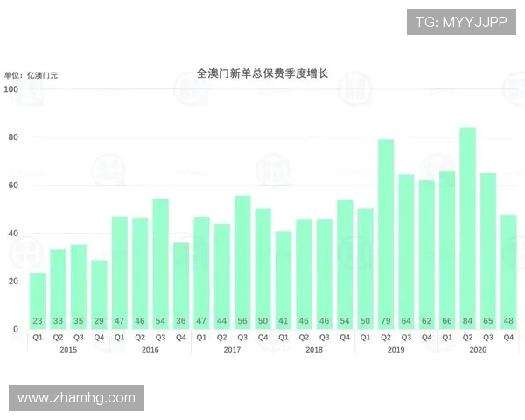Screen dimensions: 525x420
Task: Click the 2016 year label on x-axis
Action: [x=150, y=350]
